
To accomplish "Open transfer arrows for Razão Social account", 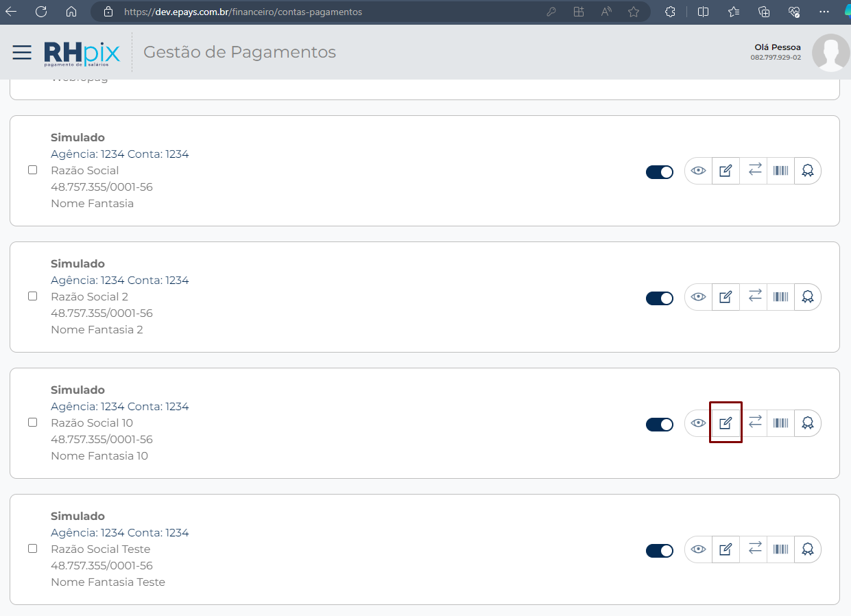I will tap(754, 169).
